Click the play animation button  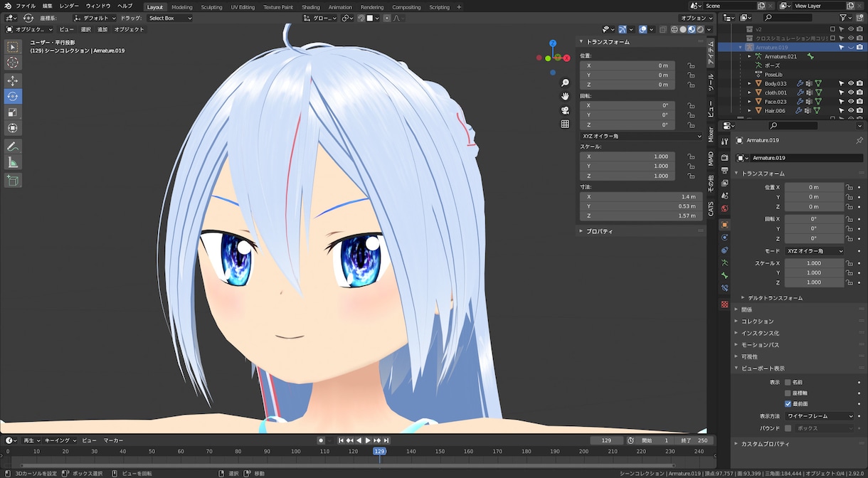[x=368, y=440]
